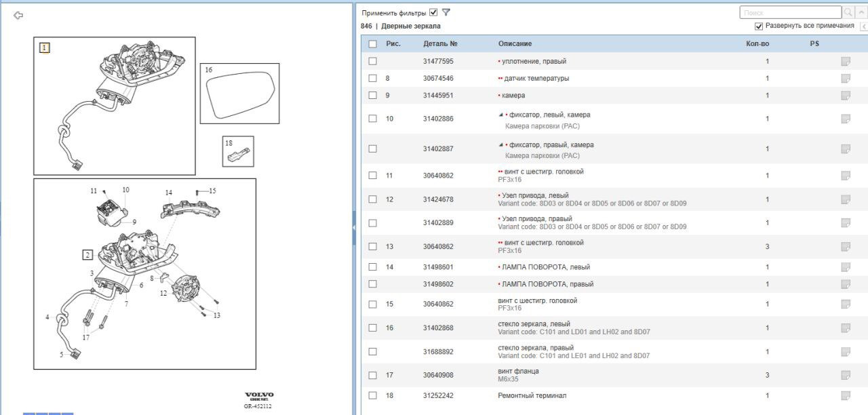868x415 pixels.
Task: Open note icon for part 31477595
Action: coord(845,62)
